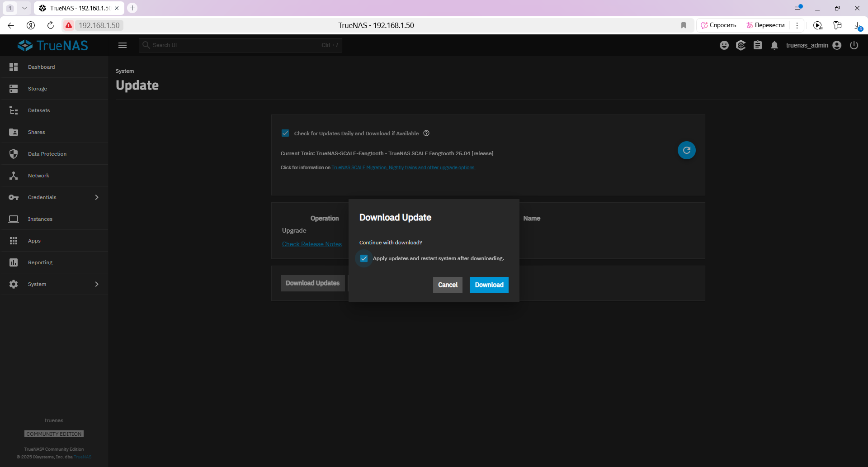Open the TrueNAS SCALE Migration link
This screenshot has width=868, height=467.
tap(403, 167)
